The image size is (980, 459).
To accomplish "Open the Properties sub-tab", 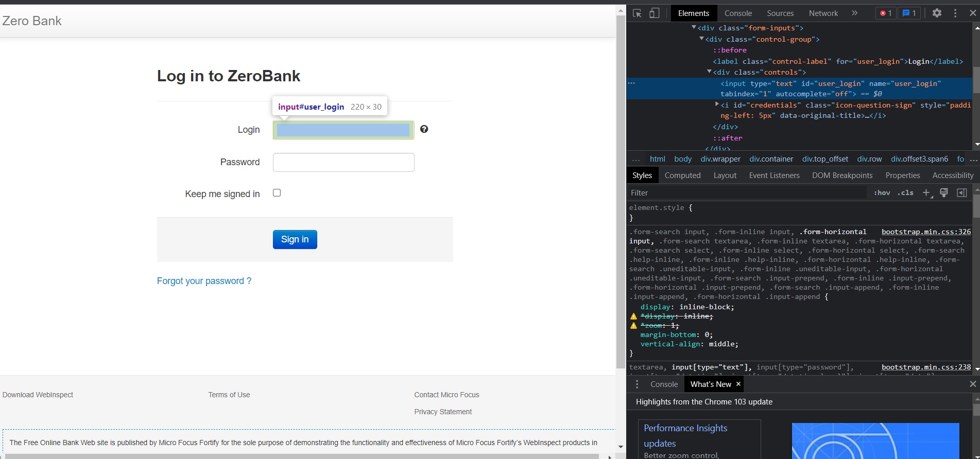I will coord(902,175).
